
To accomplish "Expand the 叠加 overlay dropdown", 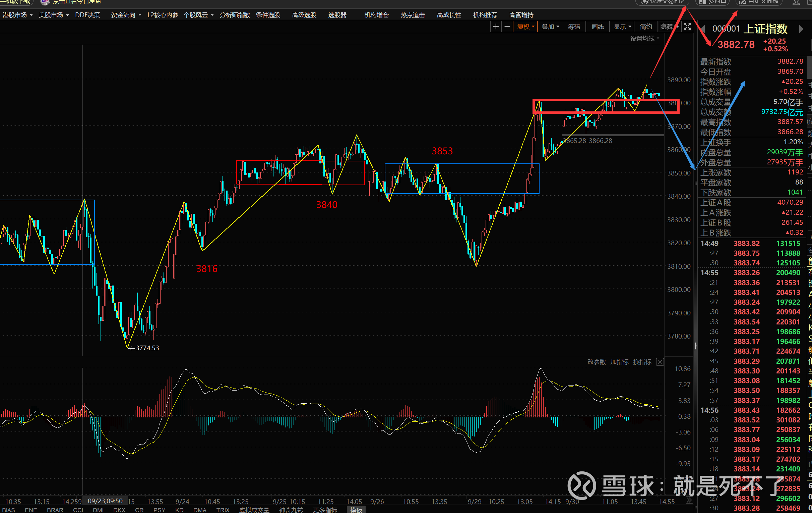I will [x=550, y=27].
